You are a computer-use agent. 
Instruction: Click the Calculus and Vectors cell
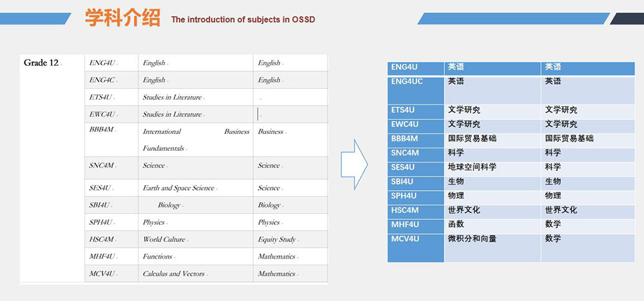click(x=173, y=274)
